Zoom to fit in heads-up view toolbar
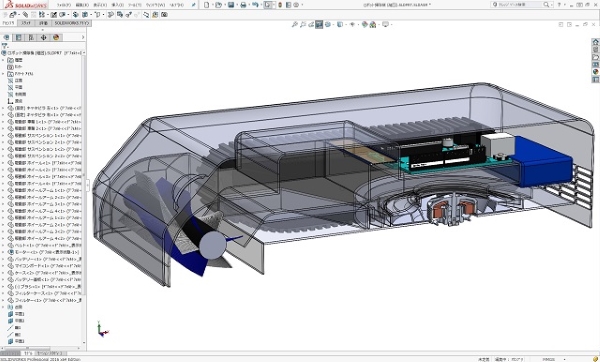The height and width of the screenshot is (362, 600). pos(294,24)
